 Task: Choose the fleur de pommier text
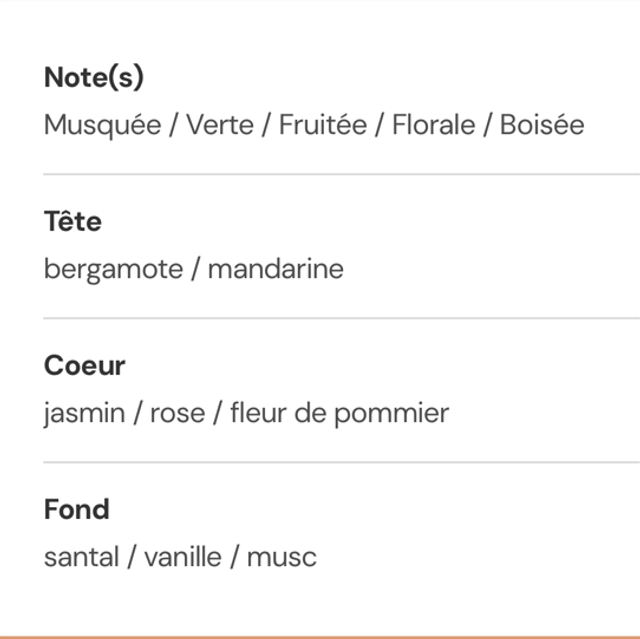(339, 413)
